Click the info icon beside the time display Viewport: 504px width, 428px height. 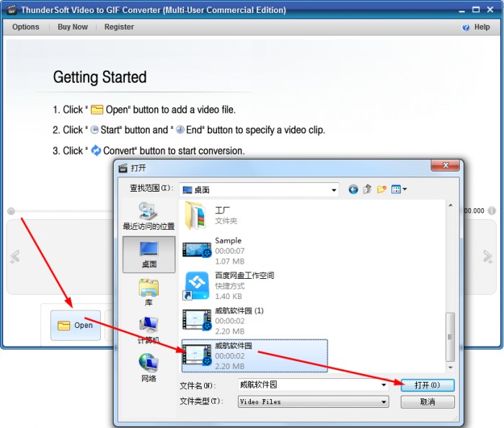pos(492,211)
